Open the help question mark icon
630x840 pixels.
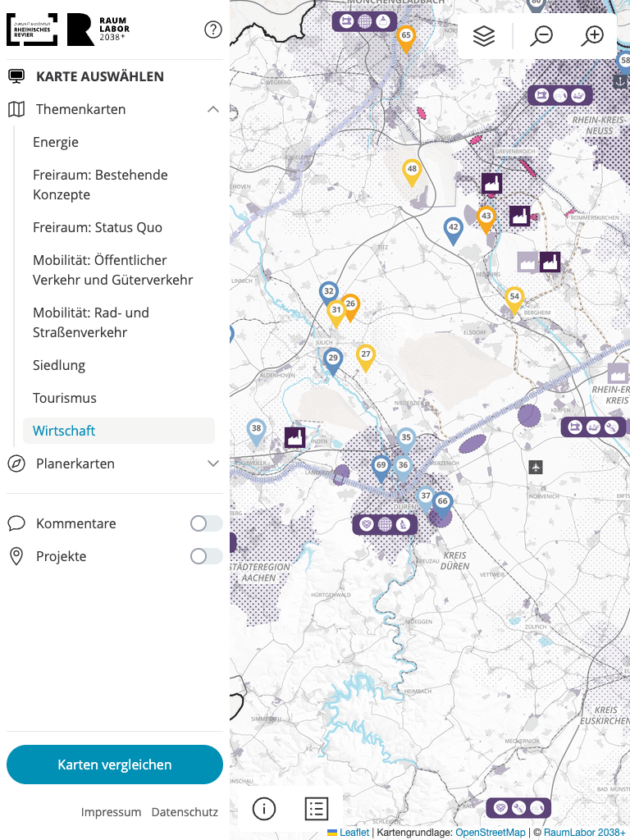(213, 30)
